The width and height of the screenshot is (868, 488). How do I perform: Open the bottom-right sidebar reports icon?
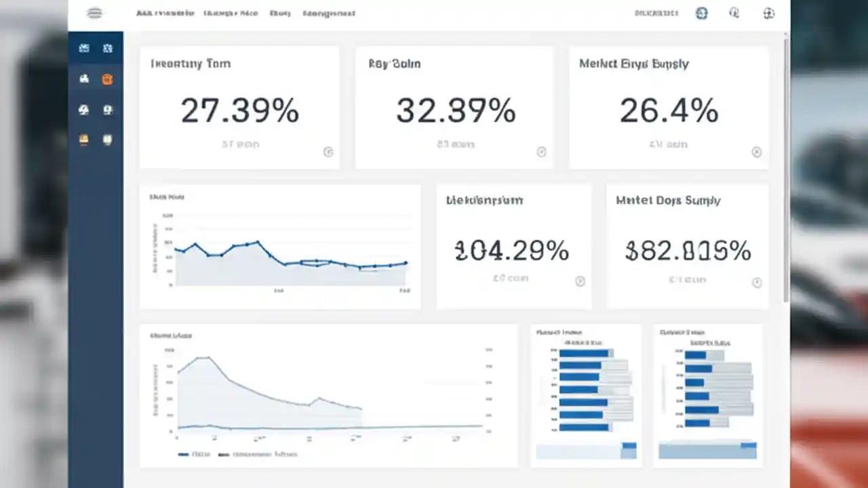click(x=107, y=140)
